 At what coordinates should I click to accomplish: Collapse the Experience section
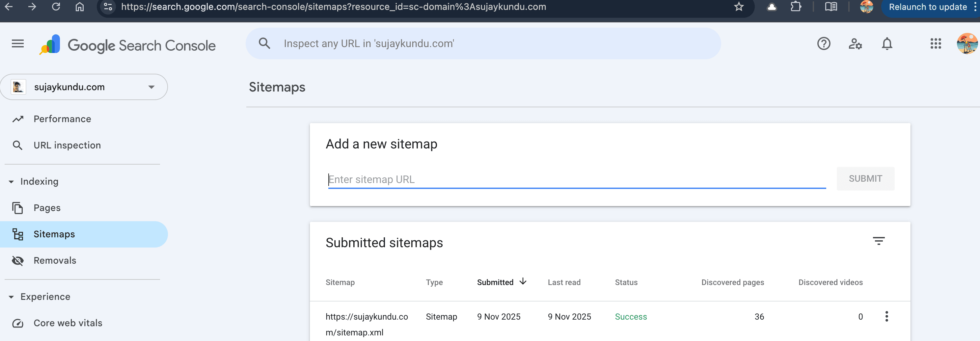(x=11, y=297)
